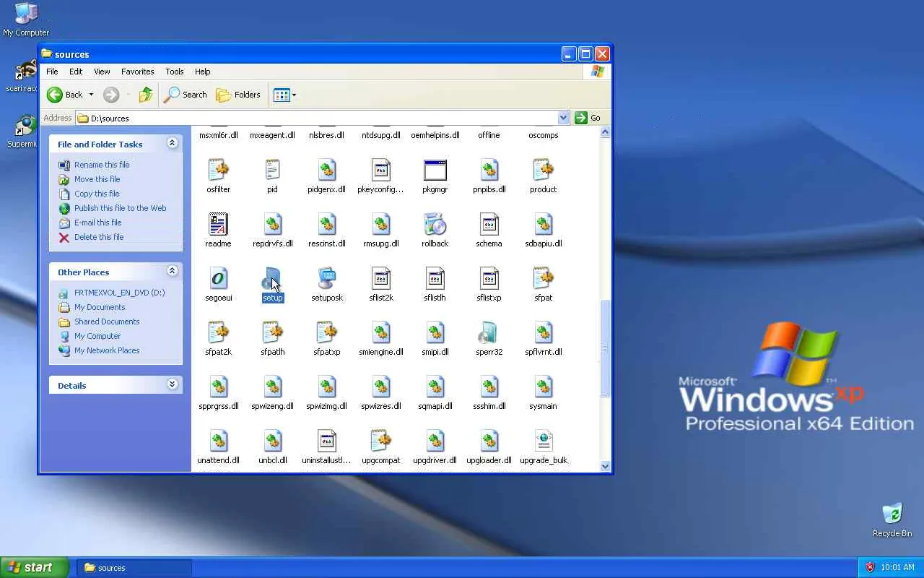The width and height of the screenshot is (924, 578).
Task: Click the Back navigation button
Action: tap(65, 95)
